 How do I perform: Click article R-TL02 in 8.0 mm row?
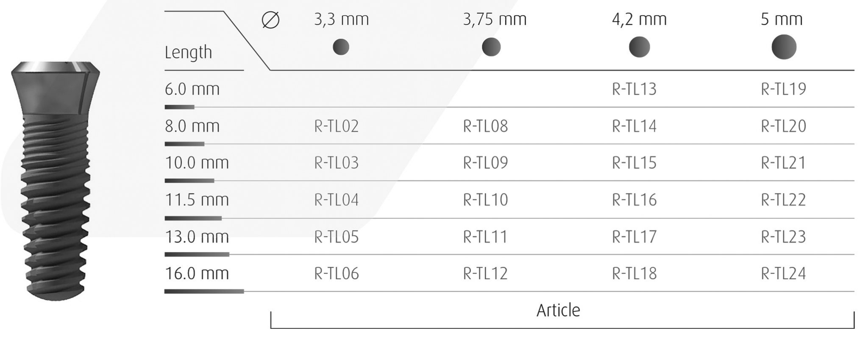click(x=337, y=126)
